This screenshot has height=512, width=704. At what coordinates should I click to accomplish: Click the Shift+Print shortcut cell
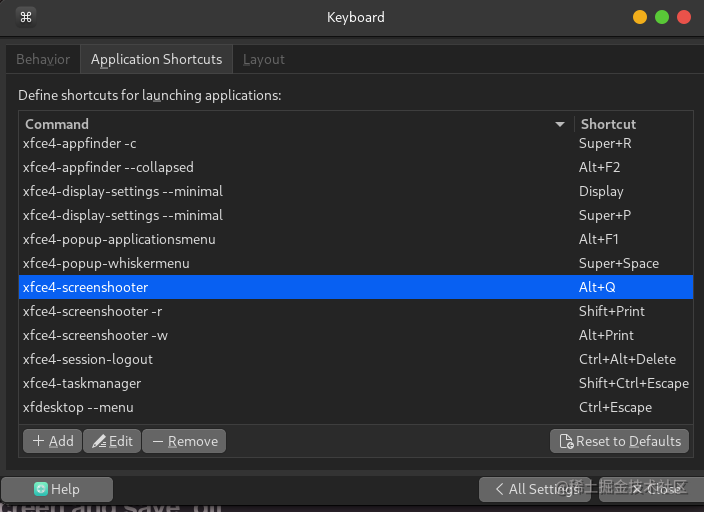[612, 311]
